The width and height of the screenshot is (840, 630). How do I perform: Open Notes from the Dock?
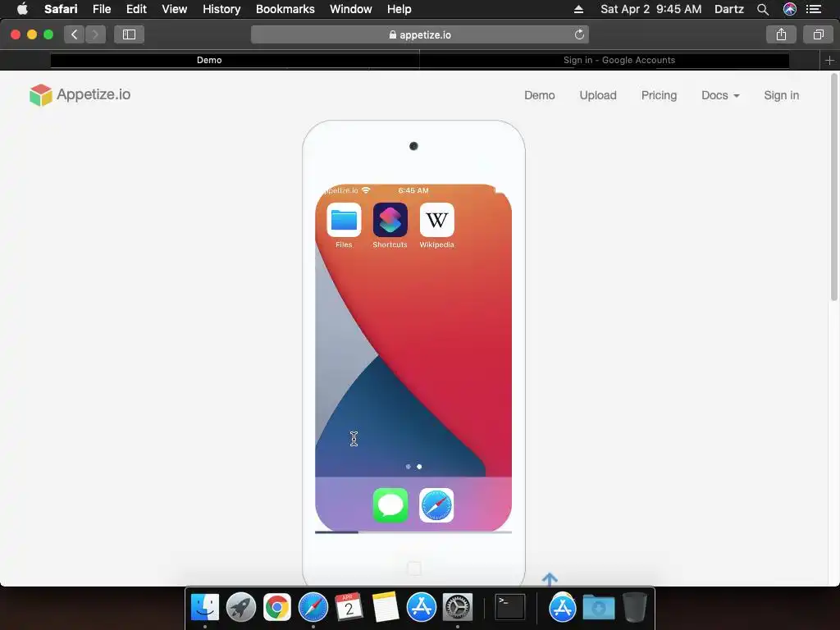click(x=386, y=608)
